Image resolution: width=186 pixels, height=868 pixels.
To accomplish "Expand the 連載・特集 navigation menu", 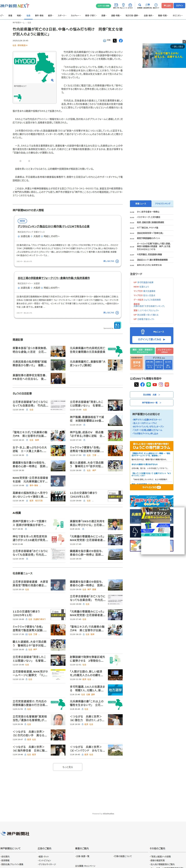I will pos(116,15).
